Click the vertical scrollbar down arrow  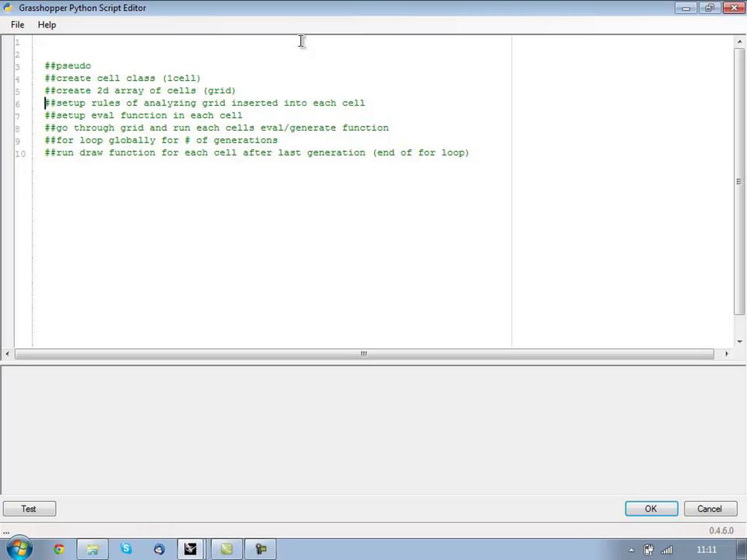(x=740, y=342)
